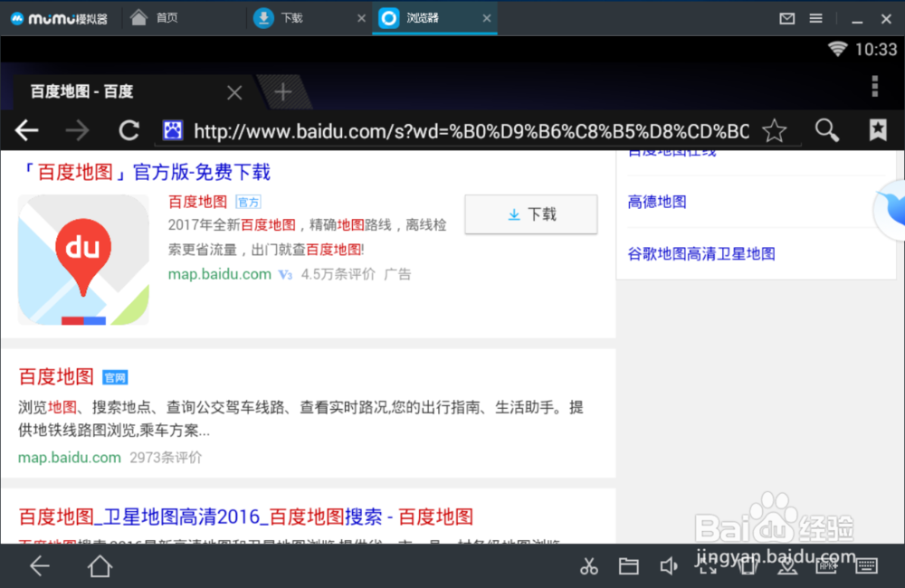The width and height of the screenshot is (905, 588).
Task: Click the browser forward arrow
Action: pos(77,131)
